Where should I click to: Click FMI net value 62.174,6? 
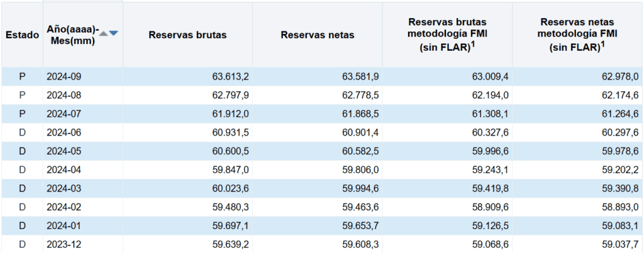(x=621, y=95)
